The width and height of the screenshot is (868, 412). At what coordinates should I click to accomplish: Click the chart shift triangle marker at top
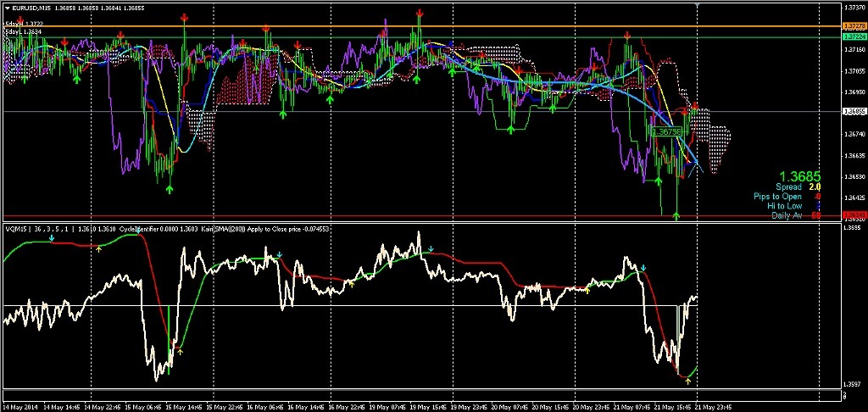click(697, 7)
